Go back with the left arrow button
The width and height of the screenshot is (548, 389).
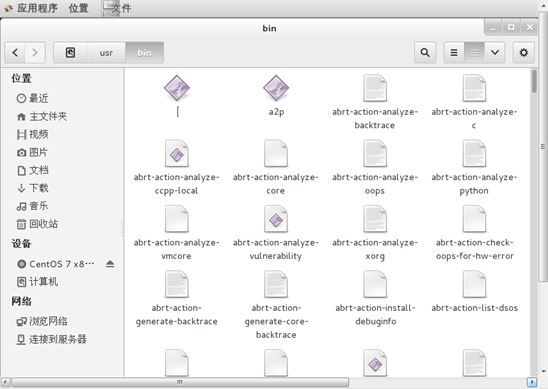click(x=15, y=53)
